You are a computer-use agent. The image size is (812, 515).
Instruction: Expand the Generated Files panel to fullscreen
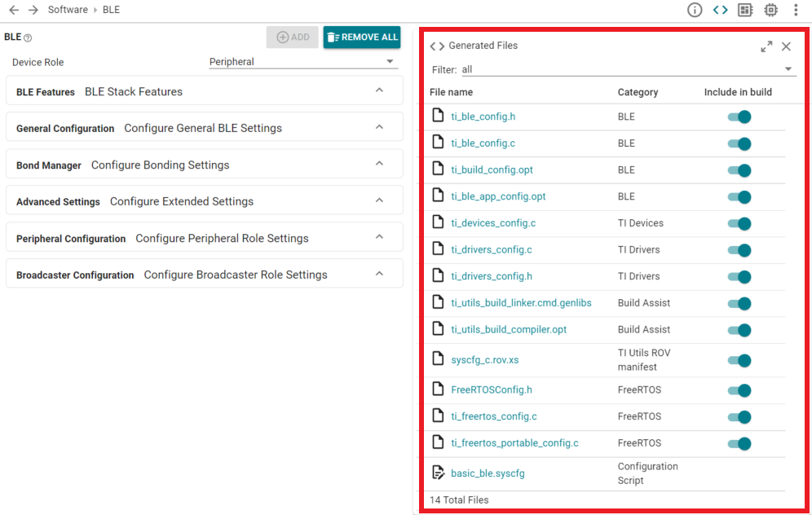[x=766, y=46]
